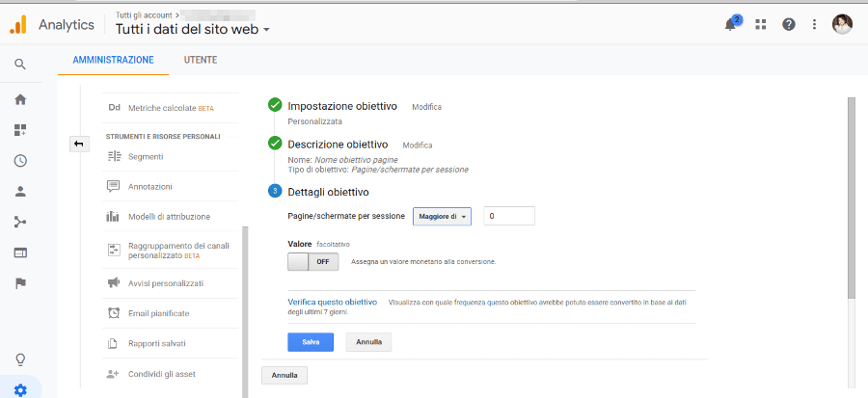
Task: Click the main page vertical scrollbar
Action: [x=852, y=199]
